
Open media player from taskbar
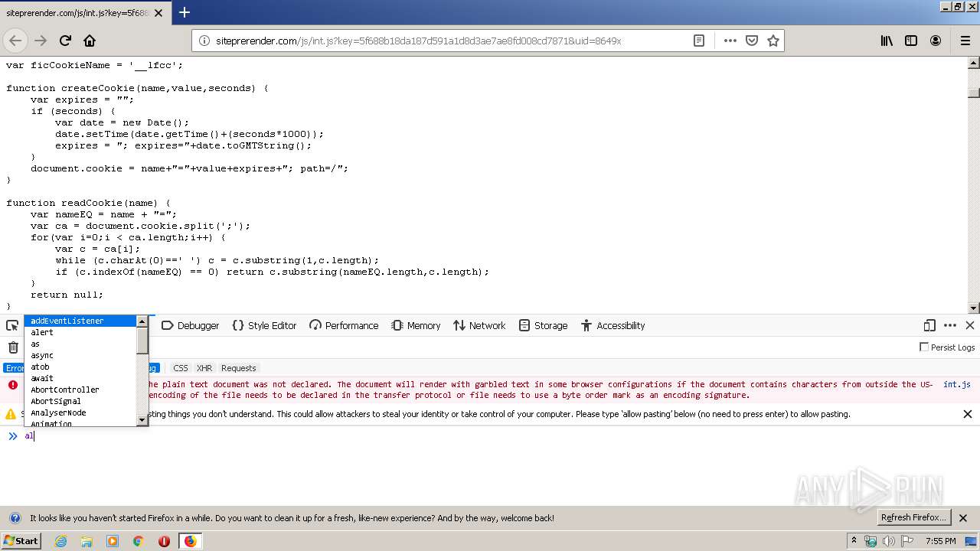pyautogui.click(x=113, y=541)
